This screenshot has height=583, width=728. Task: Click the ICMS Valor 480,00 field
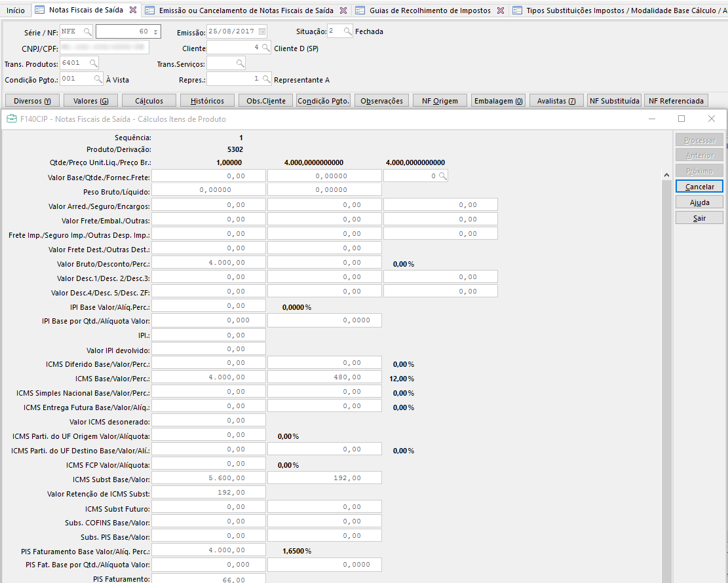coord(324,377)
